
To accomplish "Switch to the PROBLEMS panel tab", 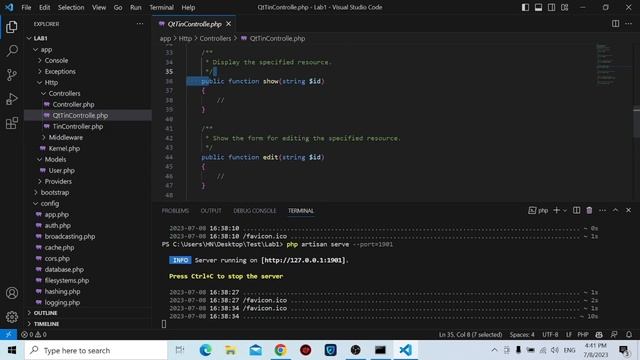I will click(x=175, y=211).
